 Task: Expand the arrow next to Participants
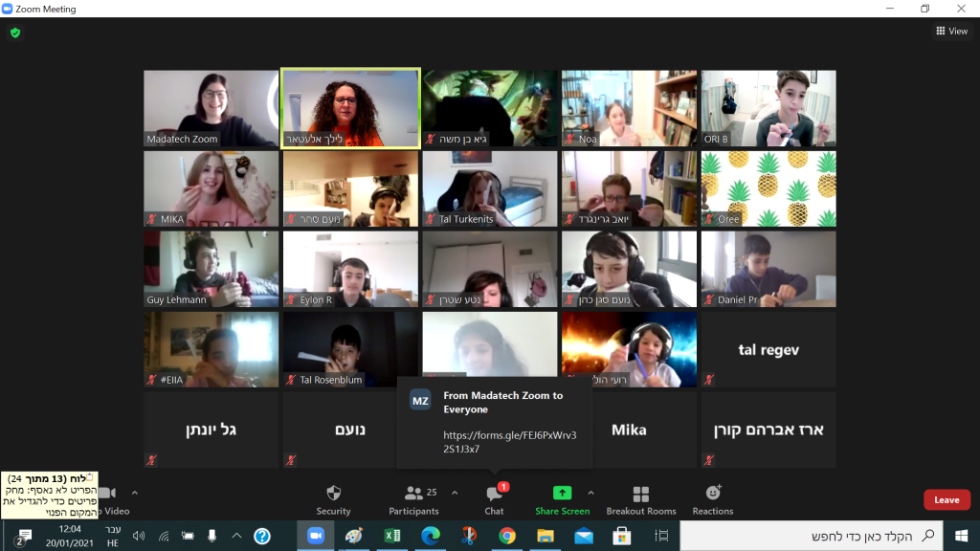454,493
